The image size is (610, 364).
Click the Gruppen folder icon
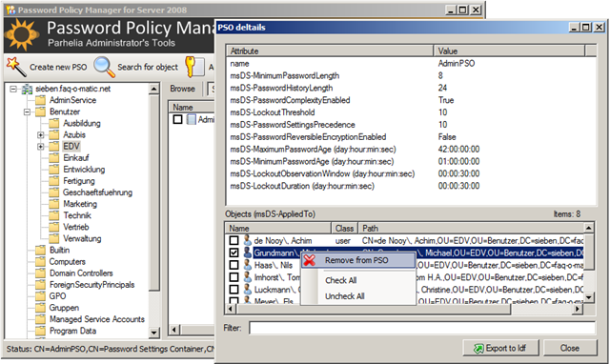tap(40, 308)
